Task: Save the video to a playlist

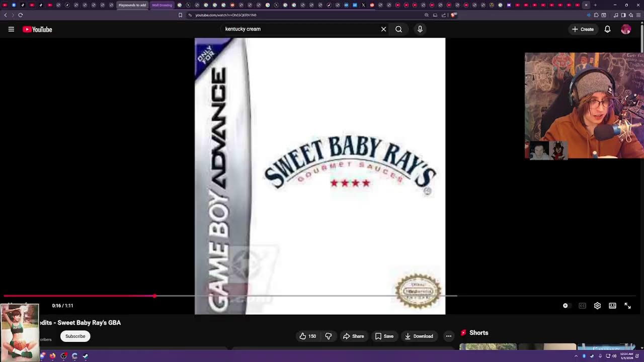Action: click(x=384, y=336)
